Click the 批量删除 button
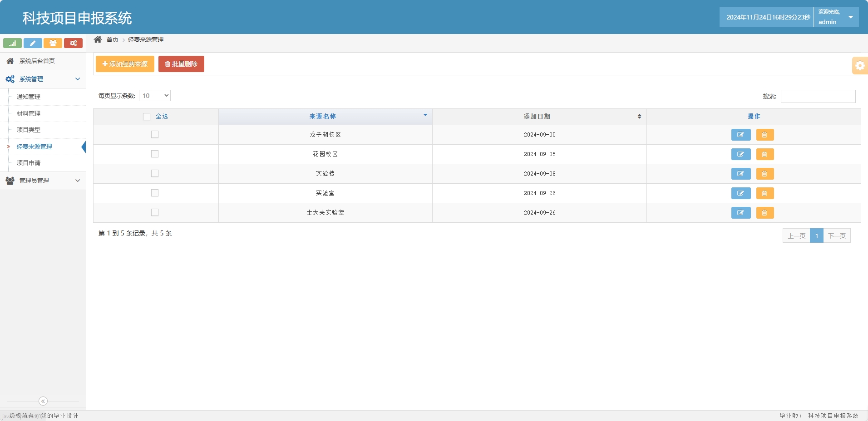This screenshot has height=421, width=868. pos(181,64)
